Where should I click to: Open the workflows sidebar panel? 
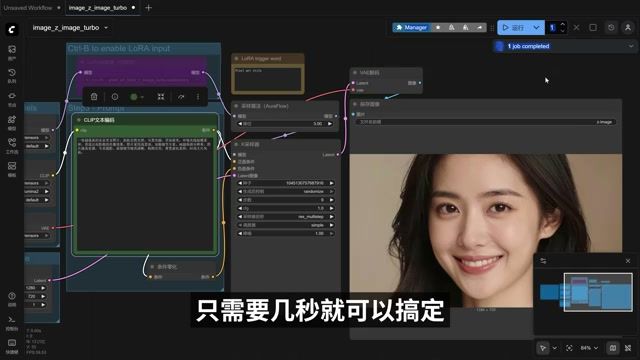[12, 142]
